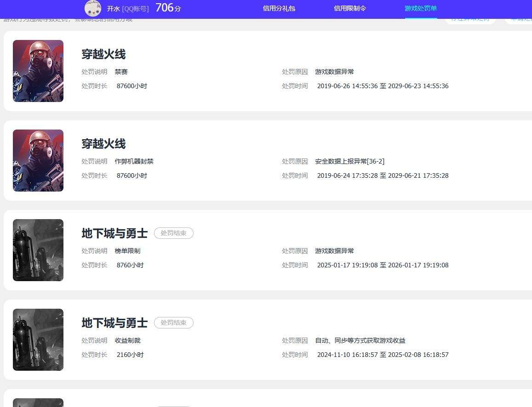Image resolution: width=532 pixels, height=407 pixels.
Task: Select the 禁赛 penalty description
Action: (x=121, y=72)
